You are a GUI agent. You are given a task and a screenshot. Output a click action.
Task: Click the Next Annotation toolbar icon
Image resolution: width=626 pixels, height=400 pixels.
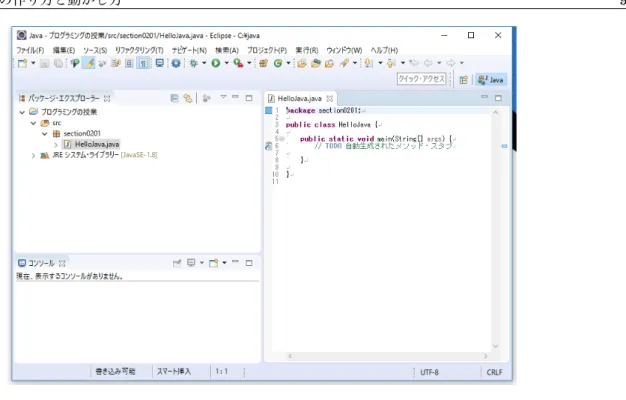(x=368, y=63)
